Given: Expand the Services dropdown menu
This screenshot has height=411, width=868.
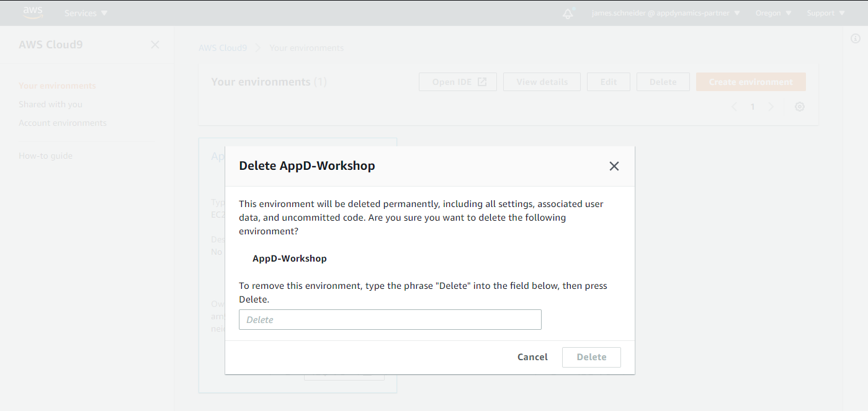Looking at the screenshot, I should click(86, 13).
